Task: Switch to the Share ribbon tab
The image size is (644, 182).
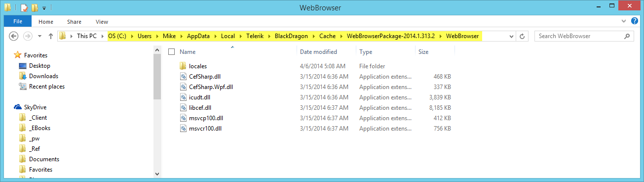Action: pos(75,22)
